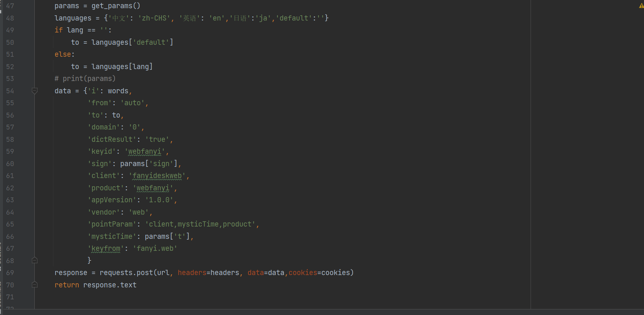Click the 'appVersion' dictionary key
The height and width of the screenshot is (315, 644).
112,200
